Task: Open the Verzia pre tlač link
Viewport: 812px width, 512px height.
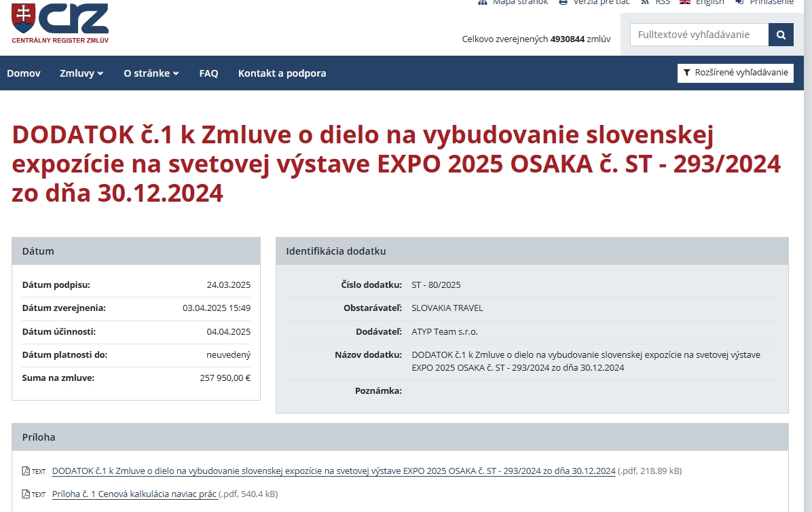Action: point(602,3)
